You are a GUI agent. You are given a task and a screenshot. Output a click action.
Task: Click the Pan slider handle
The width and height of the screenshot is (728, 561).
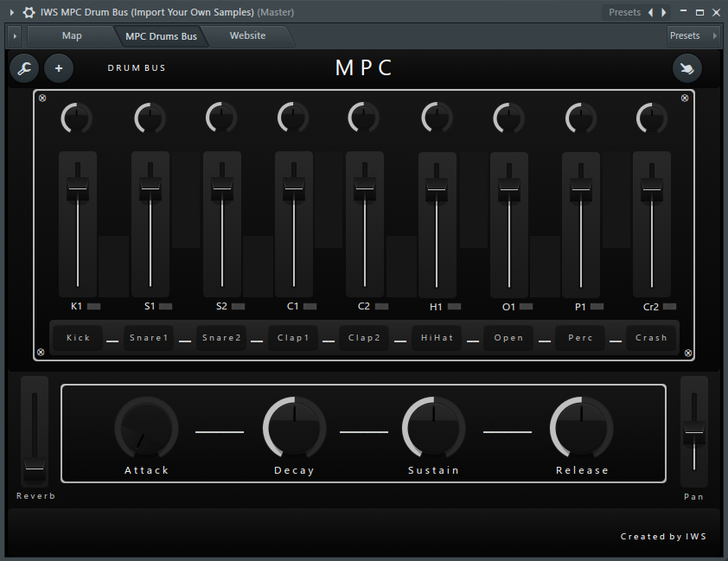click(x=694, y=432)
